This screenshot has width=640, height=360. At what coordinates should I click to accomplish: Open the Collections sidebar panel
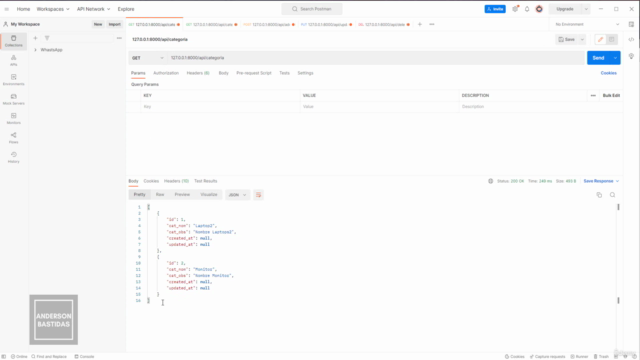pos(13,41)
